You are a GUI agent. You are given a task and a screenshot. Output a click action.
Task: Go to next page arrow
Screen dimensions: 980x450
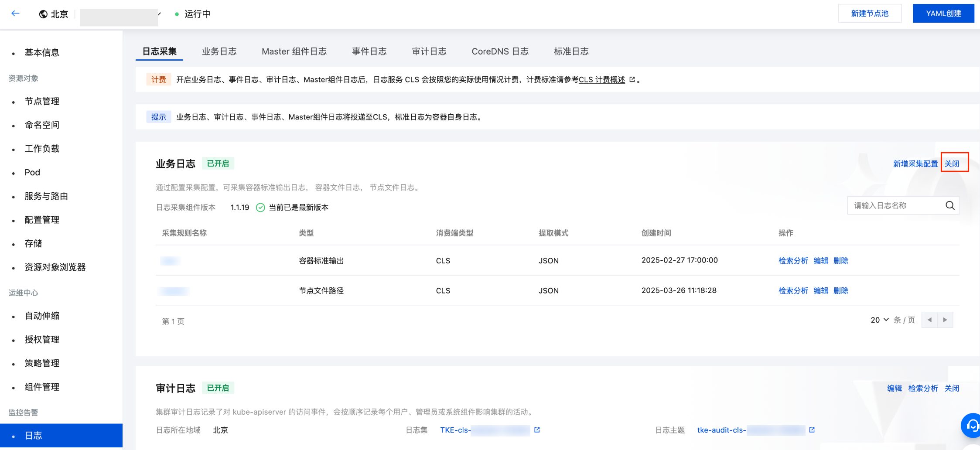pyautogui.click(x=945, y=320)
